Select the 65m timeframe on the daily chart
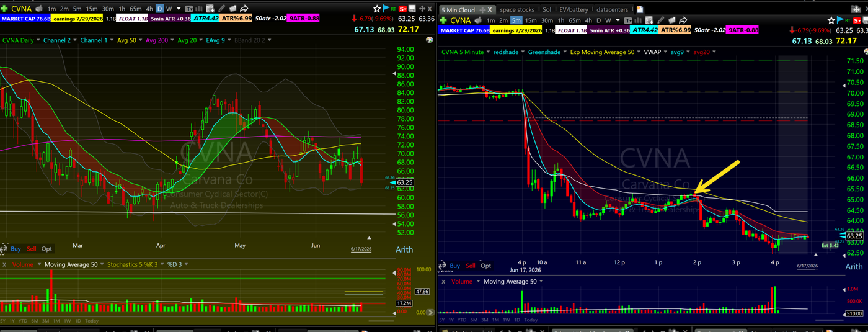 (x=135, y=9)
